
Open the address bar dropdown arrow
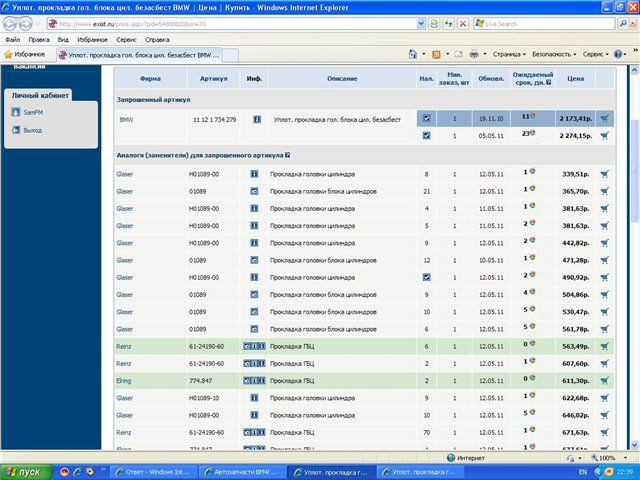[x=421, y=24]
